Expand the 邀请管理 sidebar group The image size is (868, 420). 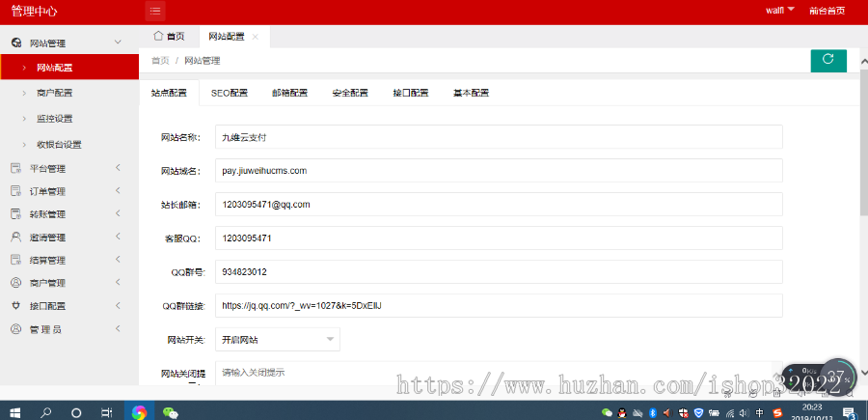pyautogui.click(x=118, y=237)
